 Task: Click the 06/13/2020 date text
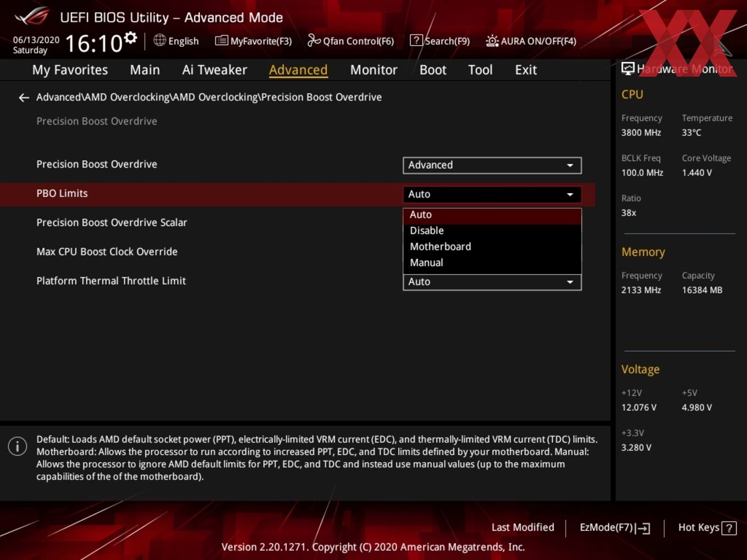tap(36, 40)
